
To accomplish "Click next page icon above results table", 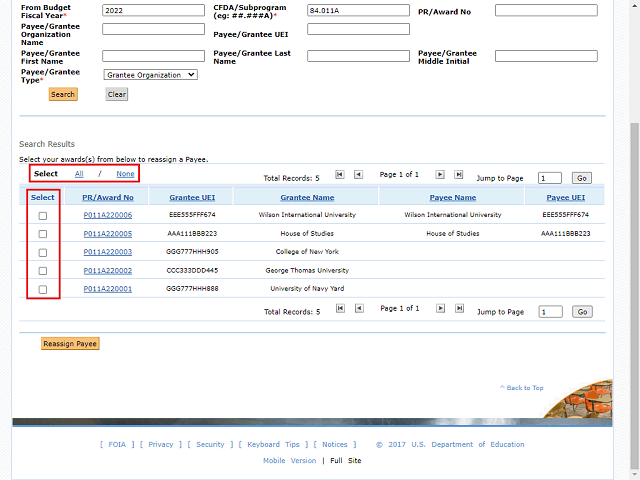I will [440, 175].
